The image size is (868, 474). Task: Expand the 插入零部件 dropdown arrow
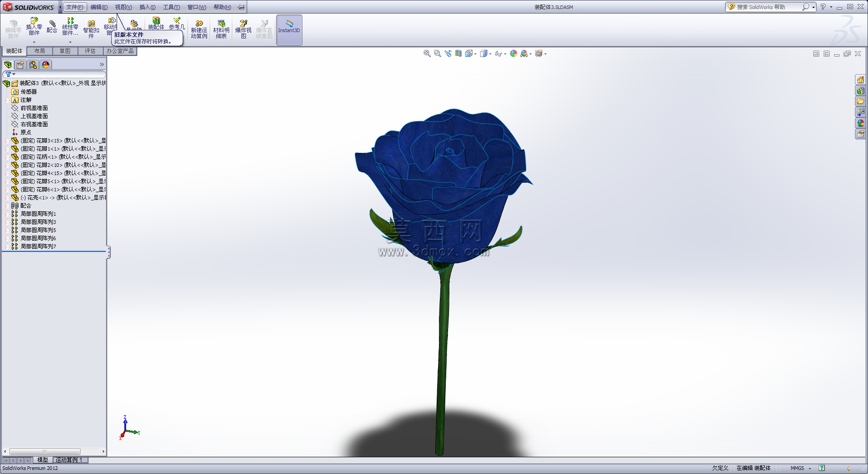(34, 42)
